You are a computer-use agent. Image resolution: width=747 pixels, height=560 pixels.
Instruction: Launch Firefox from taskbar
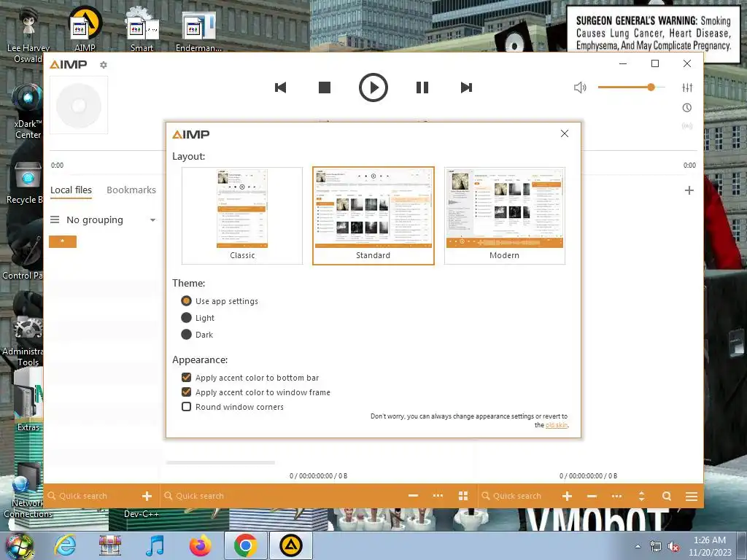click(201, 545)
